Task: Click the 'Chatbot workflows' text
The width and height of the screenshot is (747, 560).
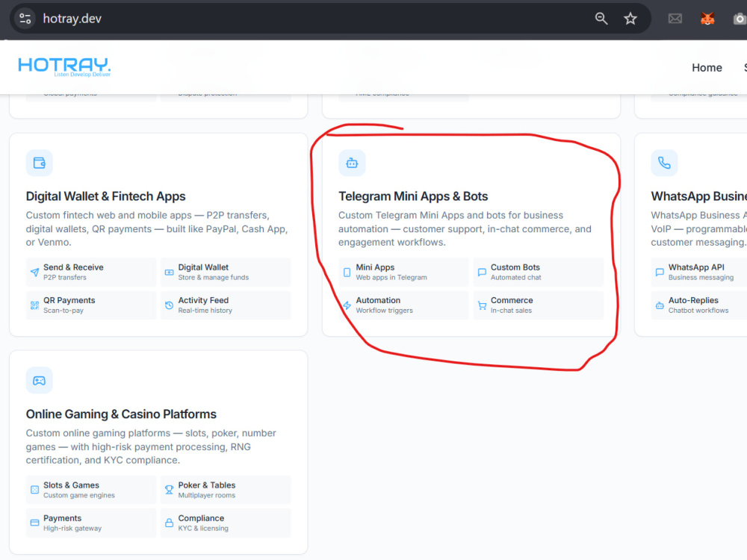Action: pos(698,311)
